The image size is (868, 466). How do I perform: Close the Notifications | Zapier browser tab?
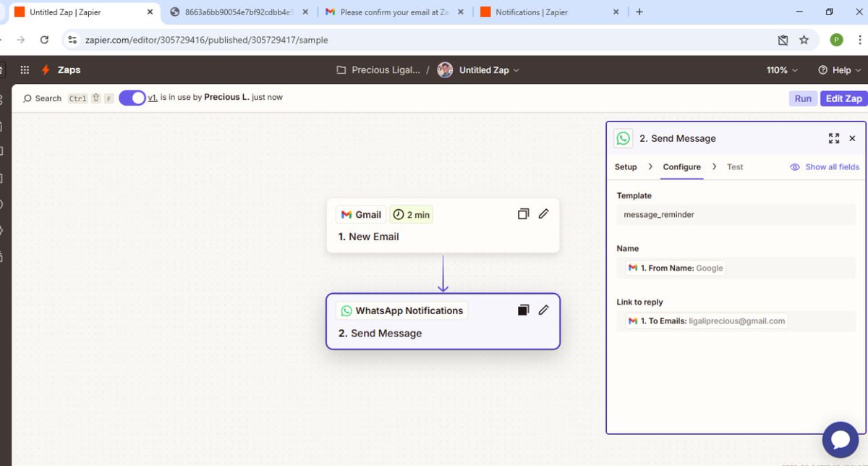pyautogui.click(x=616, y=12)
